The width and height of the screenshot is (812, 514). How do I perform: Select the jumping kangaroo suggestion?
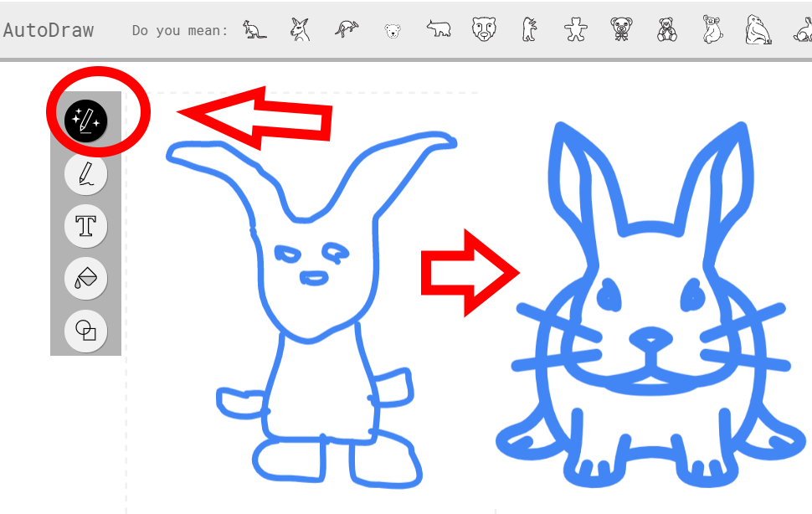pyautogui.click(x=347, y=30)
